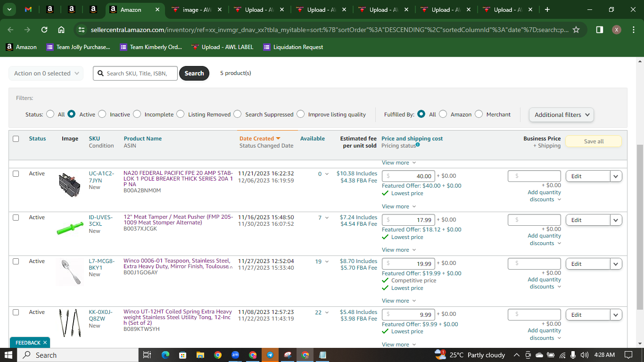The width and height of the screenshot is (644, 362).
Task: Open the Team Jolly Purchase bookmark
Action: [x=78, y=47]
